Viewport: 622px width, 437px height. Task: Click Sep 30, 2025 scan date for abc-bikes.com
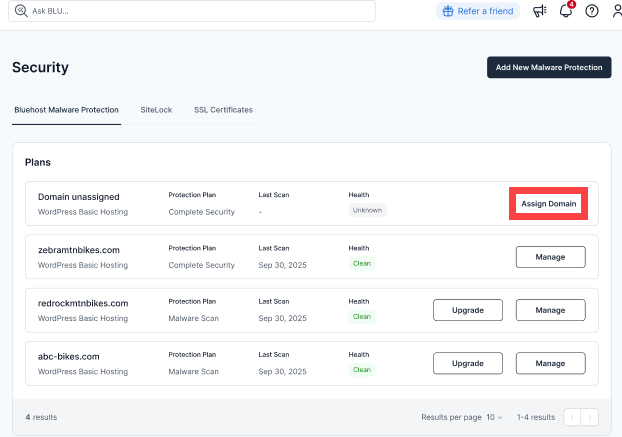point(282,372)
